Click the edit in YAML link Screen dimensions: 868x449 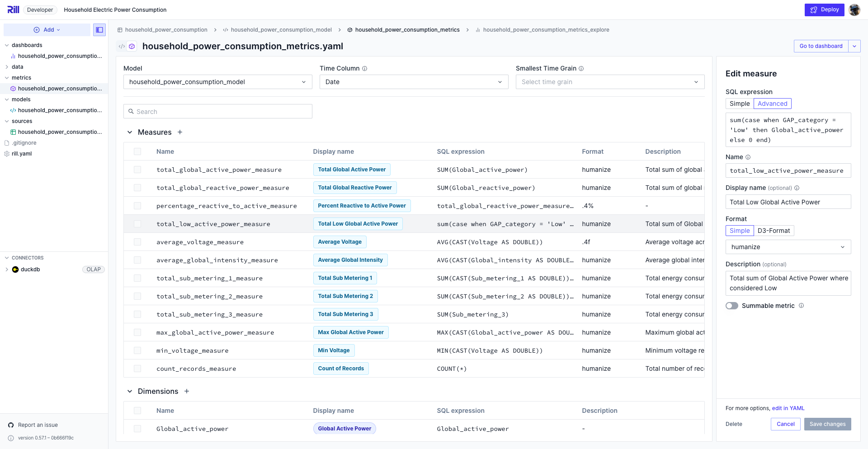pos(788,408)
